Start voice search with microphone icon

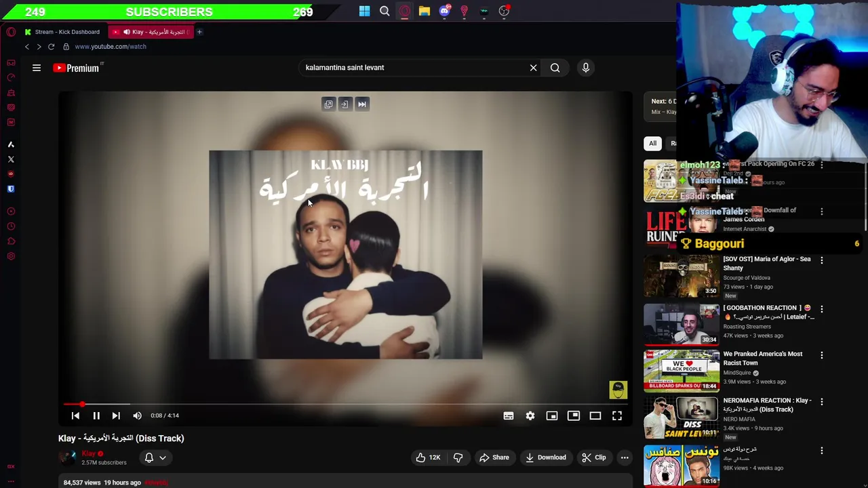tap(586, 68)
